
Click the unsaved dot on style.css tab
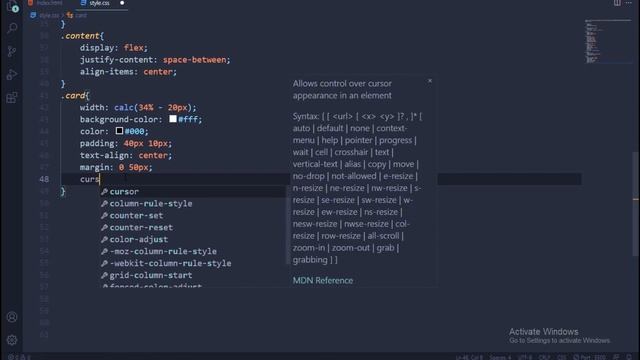coord(122,3)
